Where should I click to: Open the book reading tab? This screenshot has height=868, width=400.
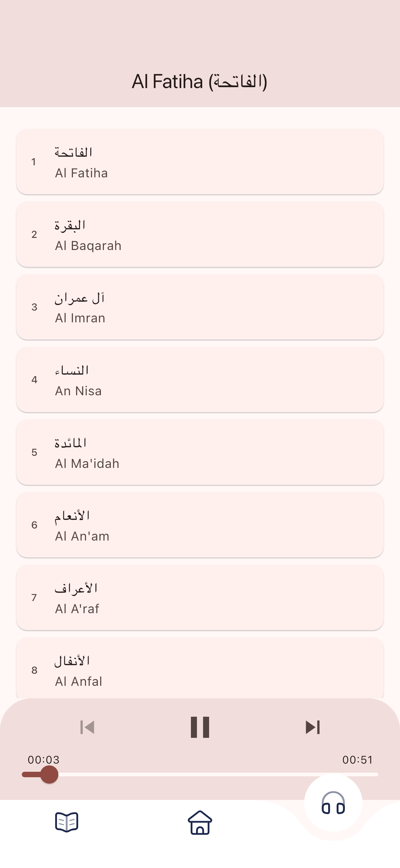tap(66, 822)
